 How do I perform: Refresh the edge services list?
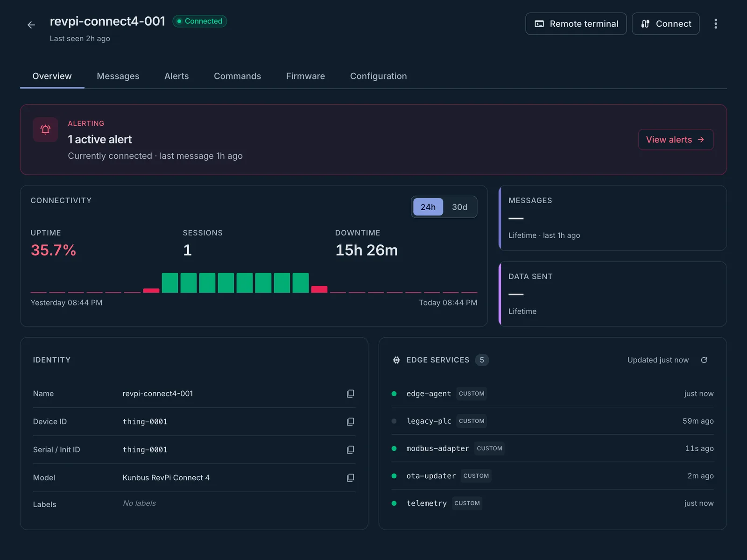coord(704,360)
